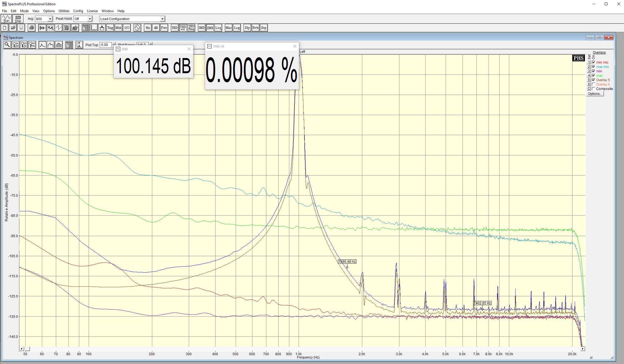624x364 pixels.
Task: Click the Zoom In 2X icon
Action: click(16, 45)
